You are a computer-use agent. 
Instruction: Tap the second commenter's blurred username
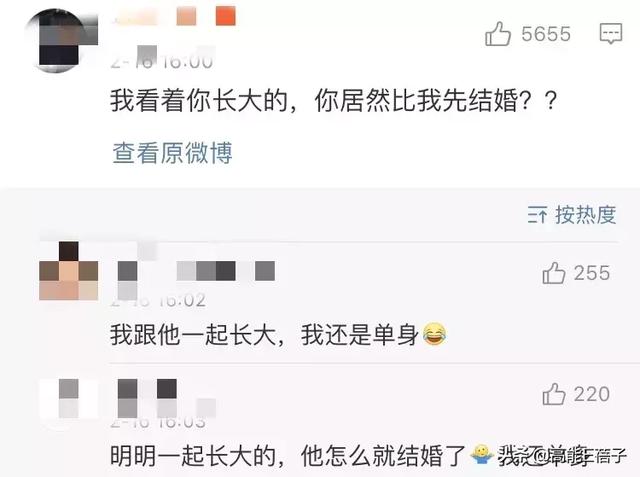(196, 271)
